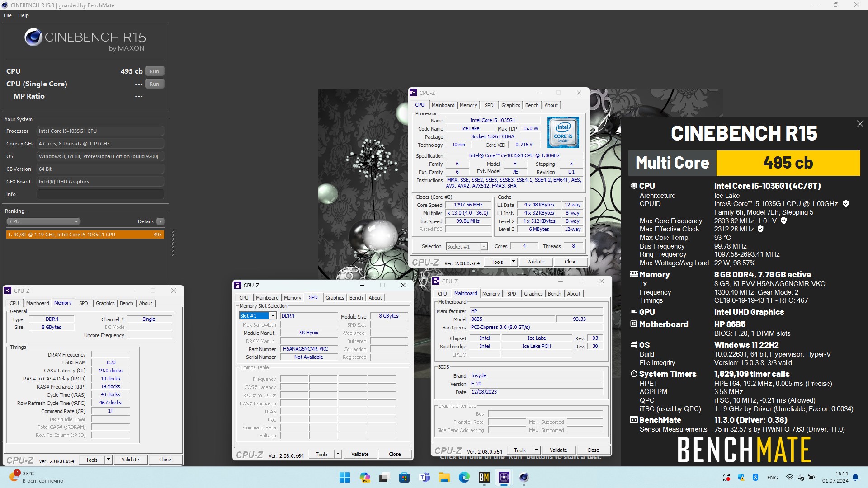Open Bench tab in CPU-Z processor window
The width and height of the screenshot is (868, 488).
pos(532,105)
